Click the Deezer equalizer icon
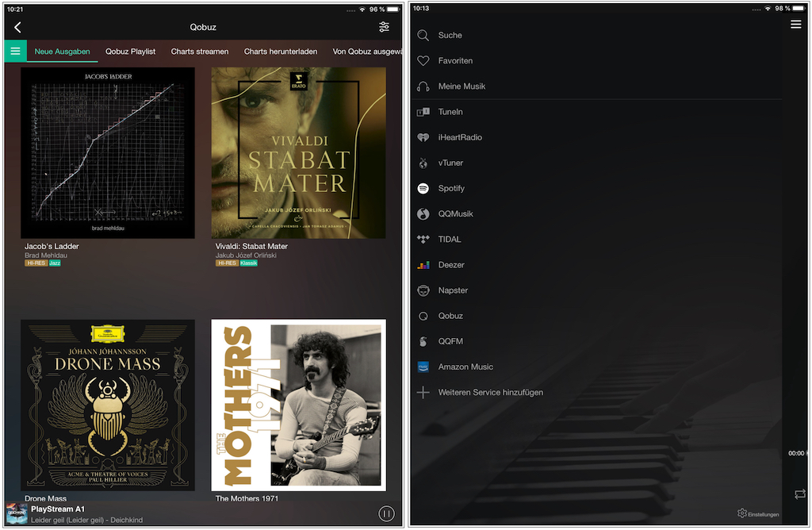This screenshot has height=530, width=812. point(423,265)
